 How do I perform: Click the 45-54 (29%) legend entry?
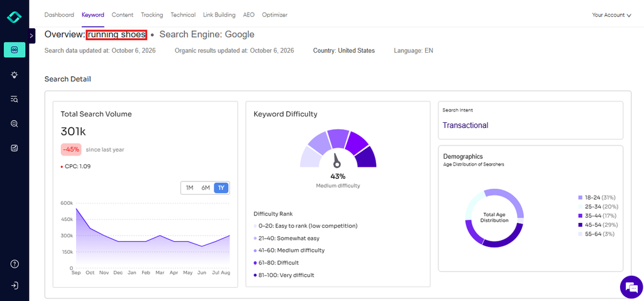point(598,225)
